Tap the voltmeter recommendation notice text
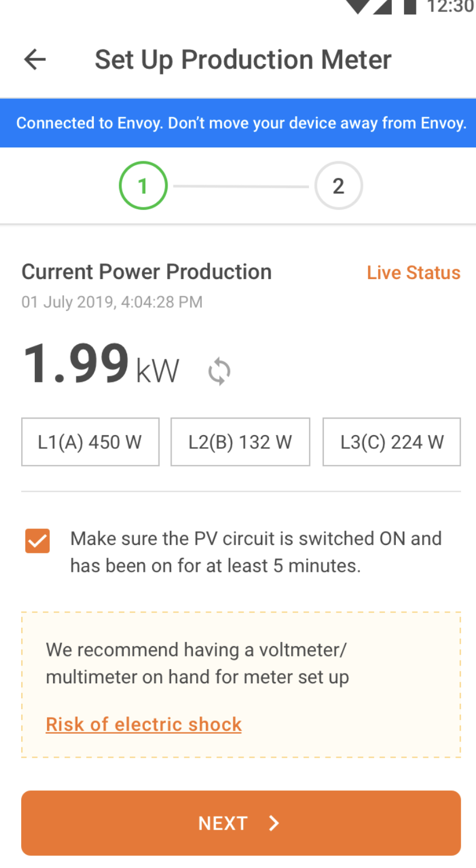Viewport: 476px width, 868px height. pos(197,663)
